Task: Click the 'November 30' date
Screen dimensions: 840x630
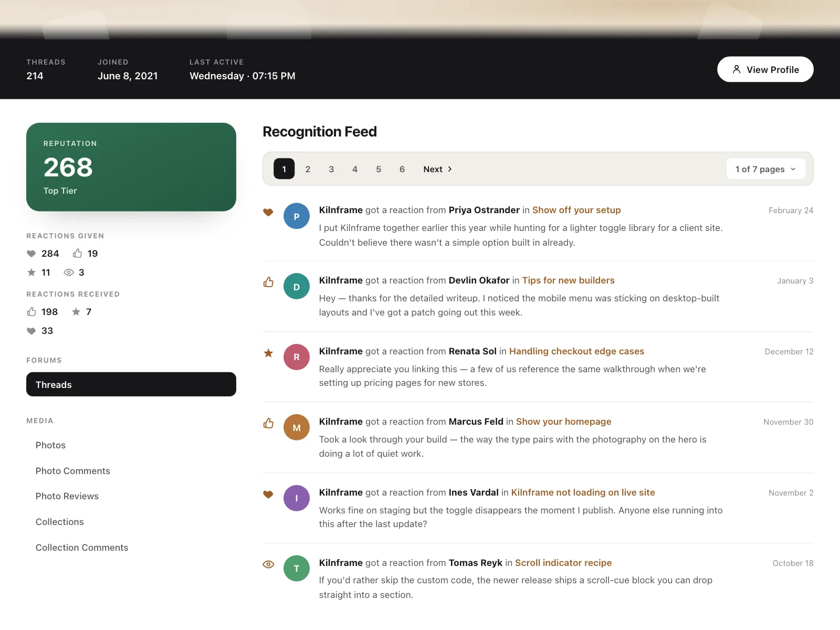Action: pos(788,422)
